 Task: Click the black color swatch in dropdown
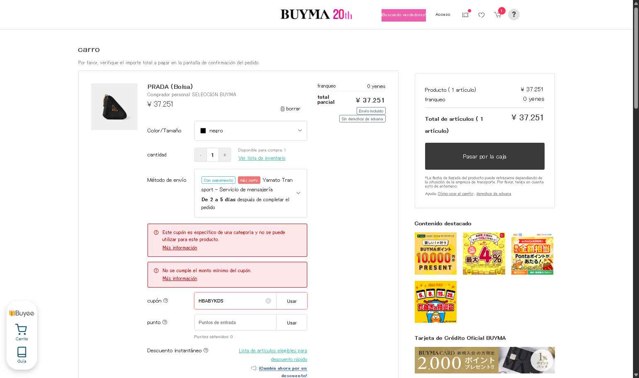203,131
